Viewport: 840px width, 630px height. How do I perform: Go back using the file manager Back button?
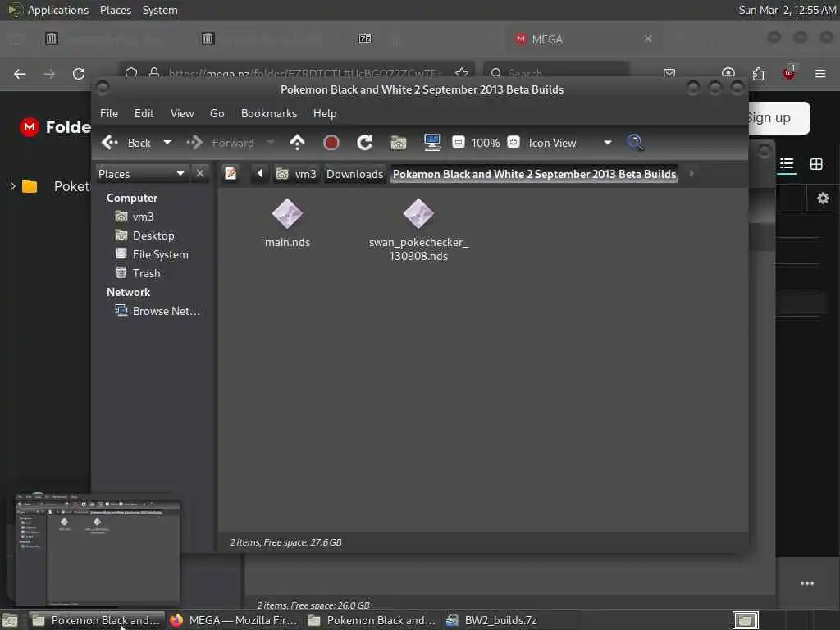click(x=126, y=143)
